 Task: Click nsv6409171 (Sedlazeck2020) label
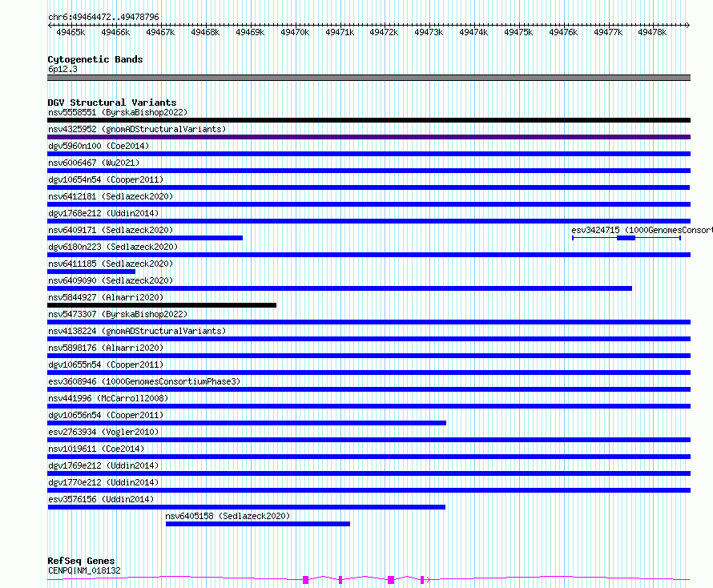tap(111, 230)
